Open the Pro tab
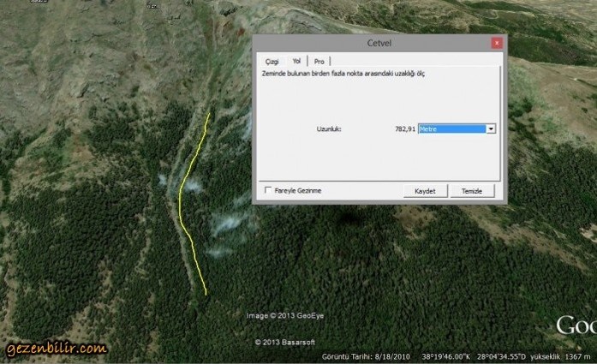 coord(319,62)
